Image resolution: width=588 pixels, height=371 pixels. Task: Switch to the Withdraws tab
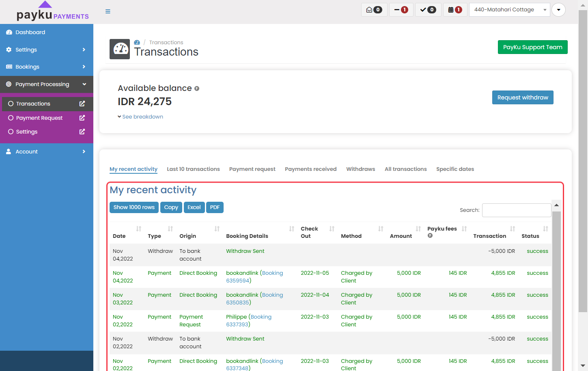pos(361,169)
